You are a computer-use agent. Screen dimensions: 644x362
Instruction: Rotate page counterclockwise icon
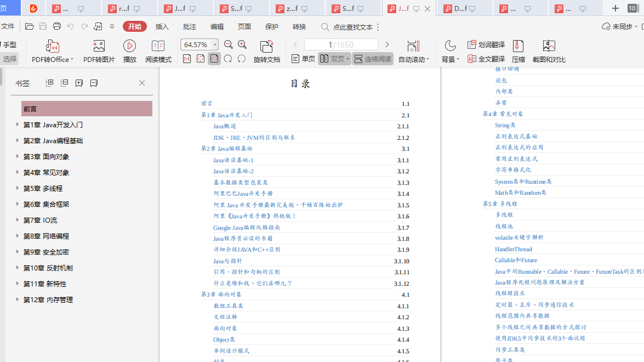point(242,59)
